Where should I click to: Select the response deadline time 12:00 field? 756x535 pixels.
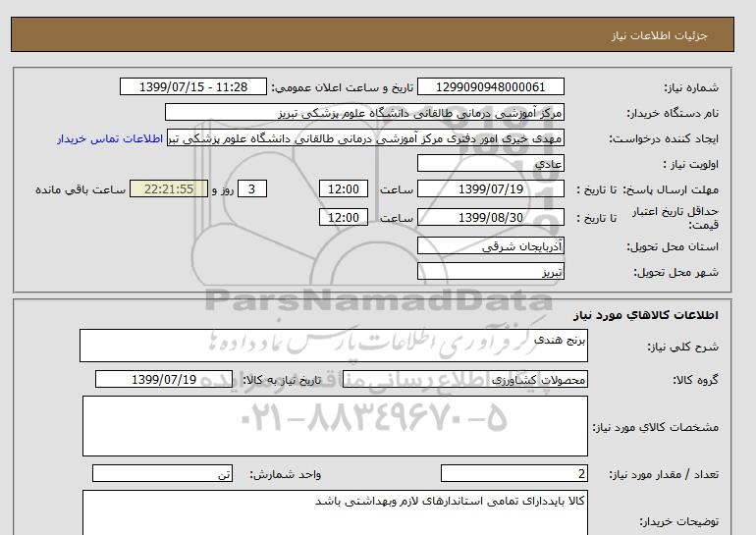coord(344,188)
